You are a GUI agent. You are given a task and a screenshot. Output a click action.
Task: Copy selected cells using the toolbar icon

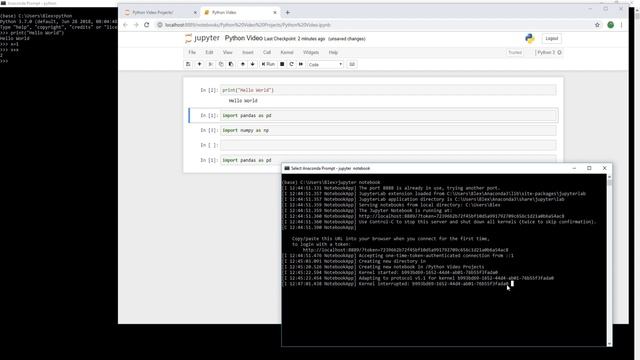click(x=221, y=64)
